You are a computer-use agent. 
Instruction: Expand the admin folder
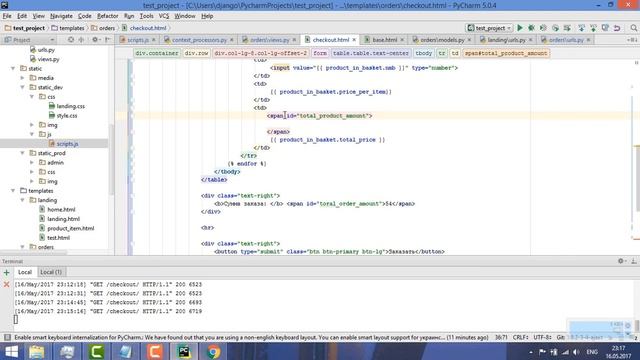pos(32,162)
